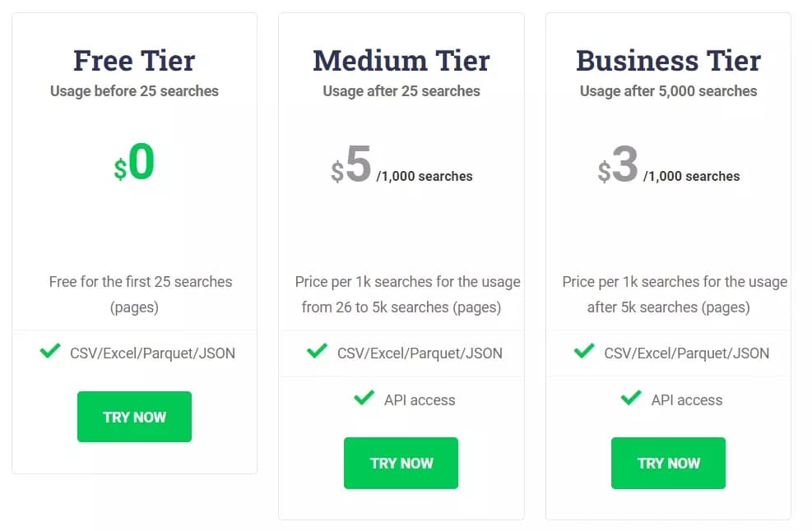
Task: Click the green checkmark beside CSV/Excel/Parquet/JSON in Free Tier
Action: [49, 352]
